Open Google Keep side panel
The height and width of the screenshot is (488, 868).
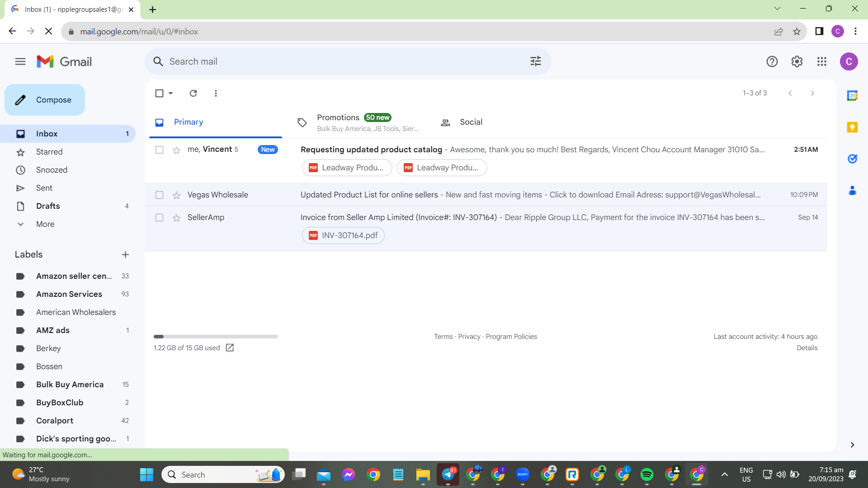pyautogui.click(x=852, y=127)
